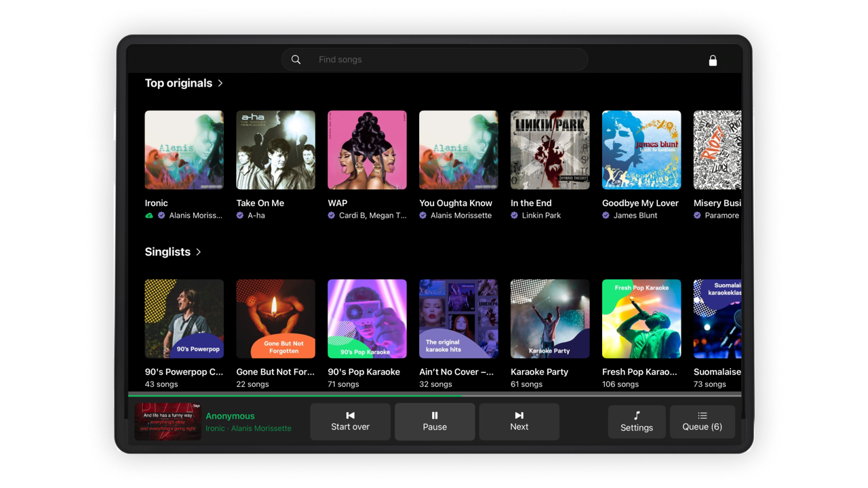Click verified badge beside Alanis Moriss… under Ironic

point(161,216)
